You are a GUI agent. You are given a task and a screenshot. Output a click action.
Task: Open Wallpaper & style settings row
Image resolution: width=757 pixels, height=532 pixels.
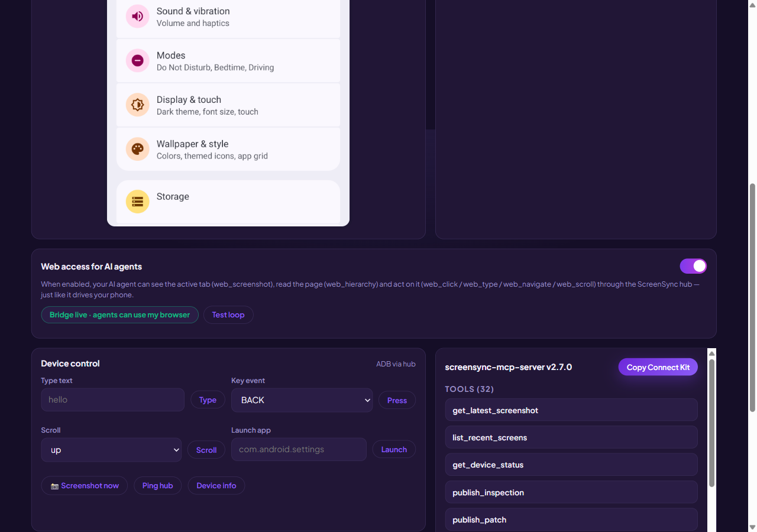(228, 149)
